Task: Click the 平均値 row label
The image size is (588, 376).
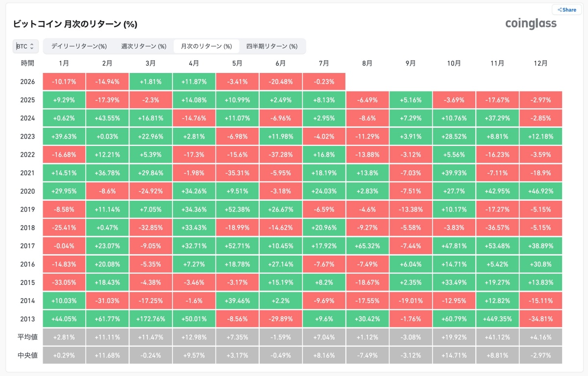Action: click(28, 337)
